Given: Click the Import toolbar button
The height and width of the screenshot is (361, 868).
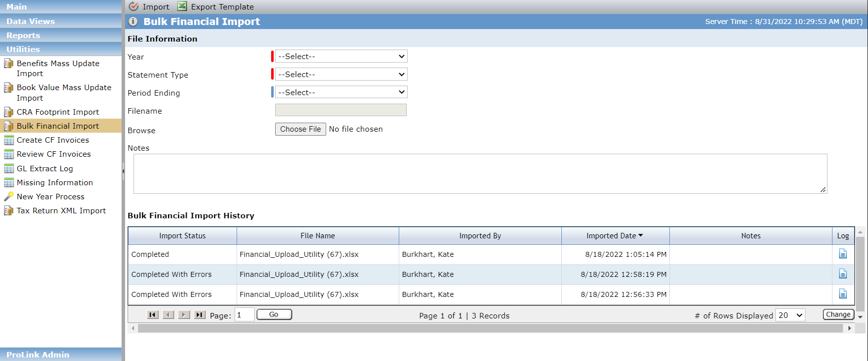Looking at the screenshot, I should 149,7.
